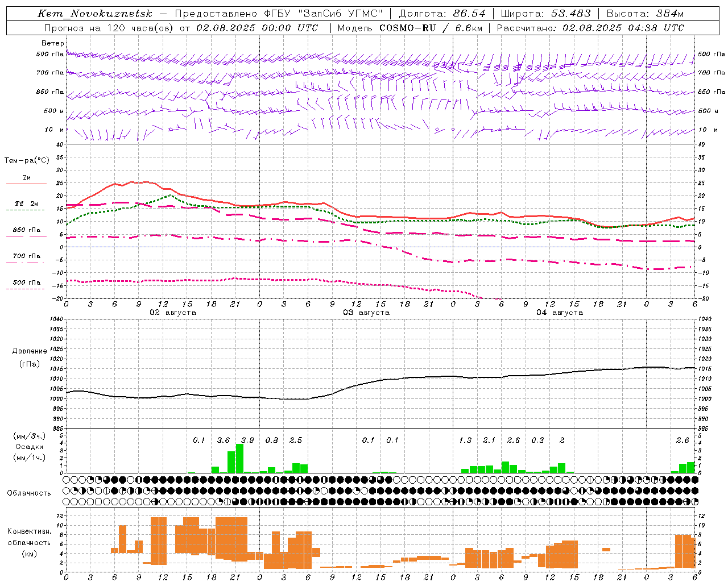Click the 'Давление' pressure panel label
728x582 pixels.
(30, 351)
